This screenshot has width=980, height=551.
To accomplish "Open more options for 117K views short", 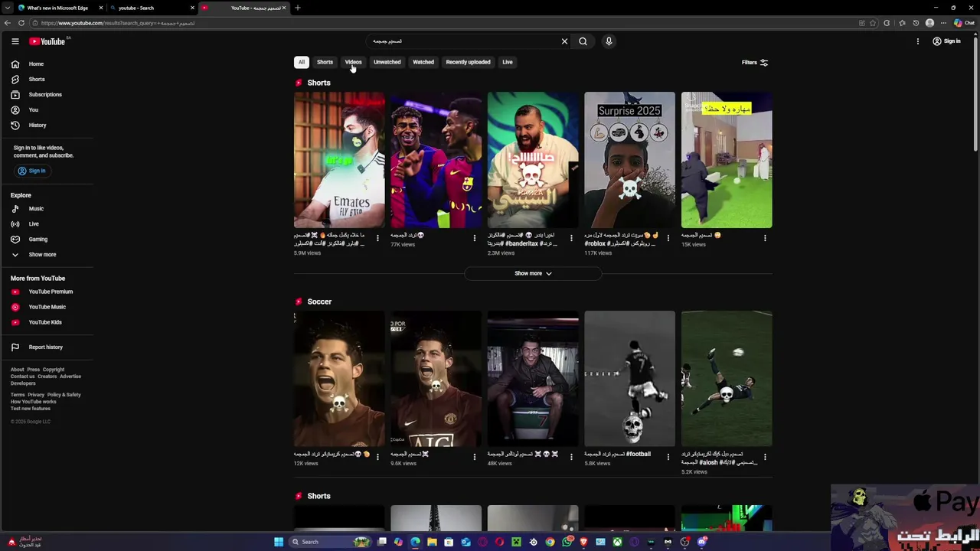I will coord(668,238).
